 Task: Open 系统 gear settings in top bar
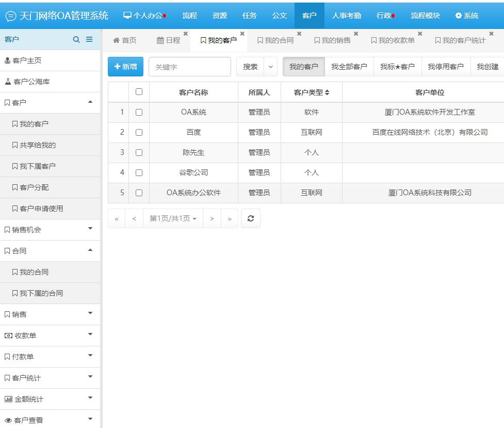(466, 15)
